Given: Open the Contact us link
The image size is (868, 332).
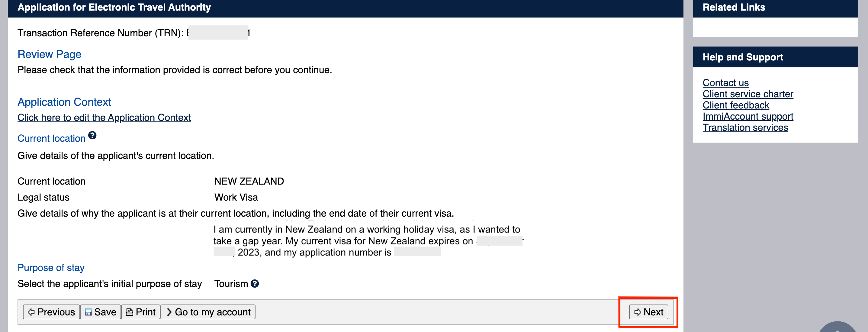Looking at the screenshot, I should [725, 83].
